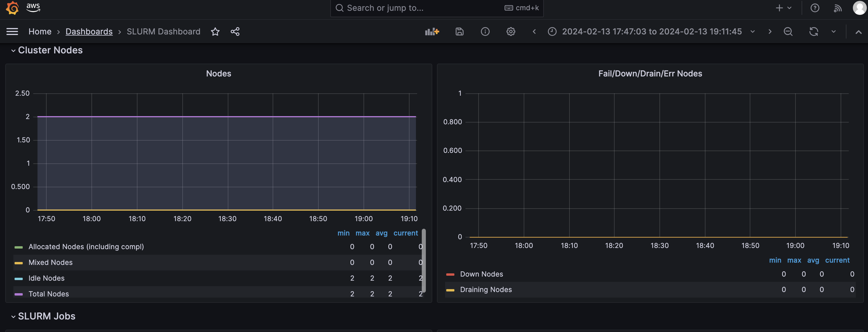Collapse the SLURM Jobs row
The height and width of the screenshot is (332, 868).
coord(47,316)
